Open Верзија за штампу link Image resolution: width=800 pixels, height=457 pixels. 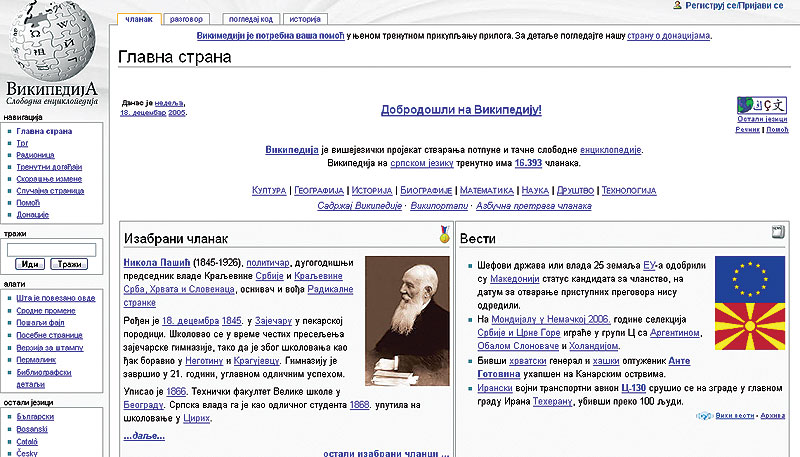50,348
